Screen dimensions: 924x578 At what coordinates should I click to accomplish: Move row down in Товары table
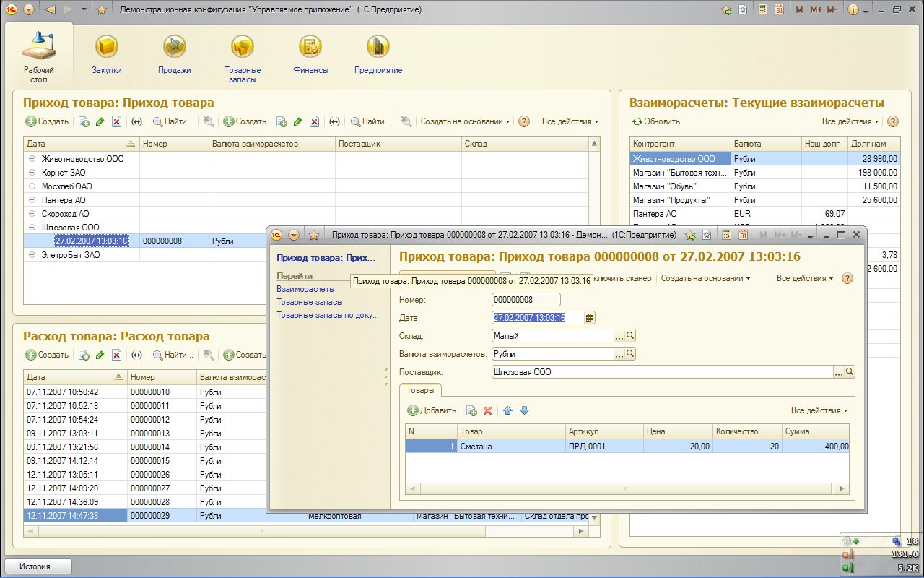525,410
